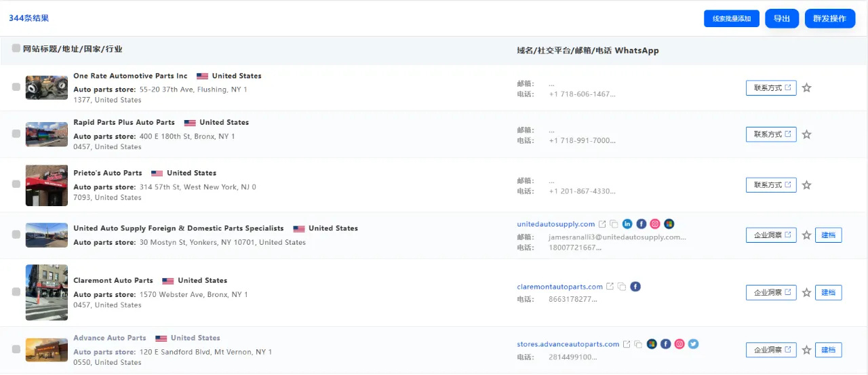Open 群发操作 bulk send button
The height and width of the screenshot is (375, 868).
pos(830,18)
